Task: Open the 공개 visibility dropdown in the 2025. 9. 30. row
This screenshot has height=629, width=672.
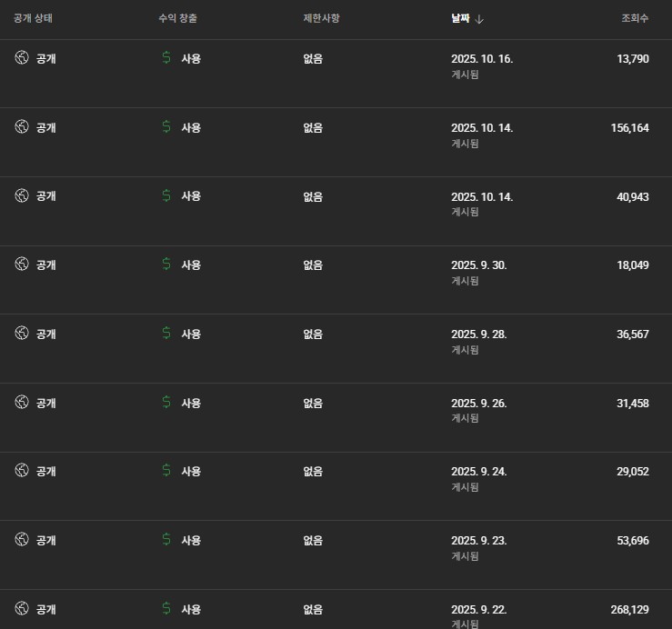Action: click(45, 265)
